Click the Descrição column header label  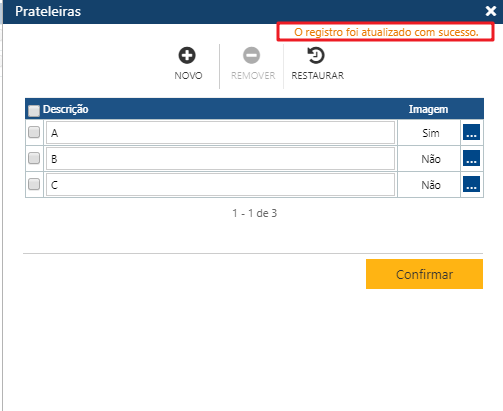[x=66, y=109]
